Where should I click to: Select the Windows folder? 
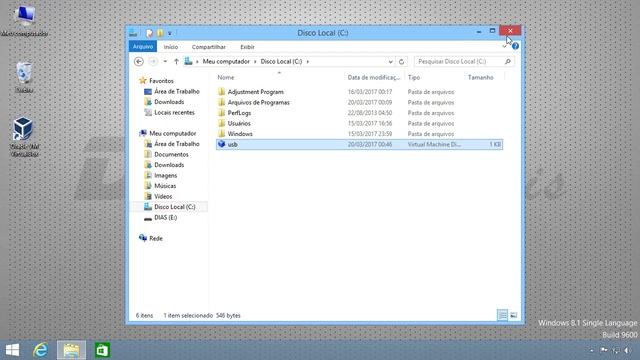point(240,134)
